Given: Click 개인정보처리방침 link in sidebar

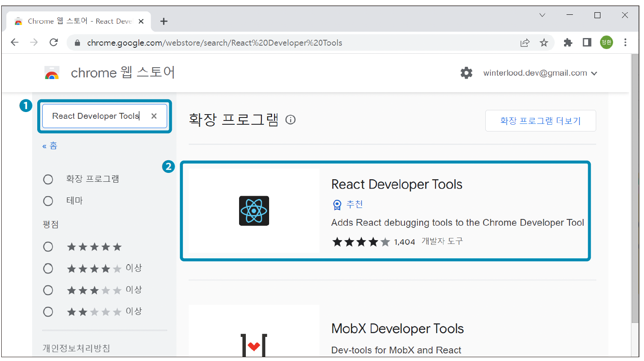Looking at the screenshot, I should click(76, 348).
